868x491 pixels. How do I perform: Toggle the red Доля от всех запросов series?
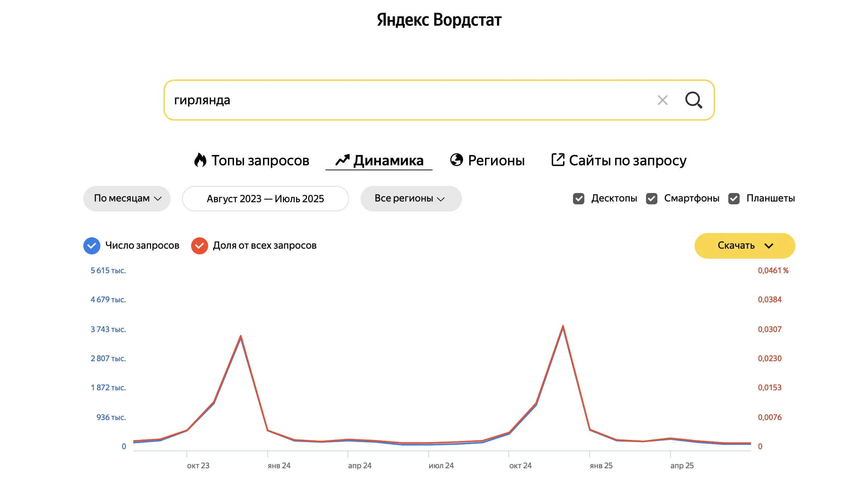click(200, 246)
